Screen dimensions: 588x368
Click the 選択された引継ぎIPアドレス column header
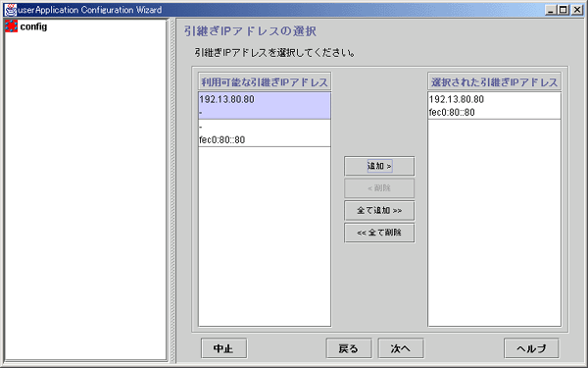tap(494, 81)
